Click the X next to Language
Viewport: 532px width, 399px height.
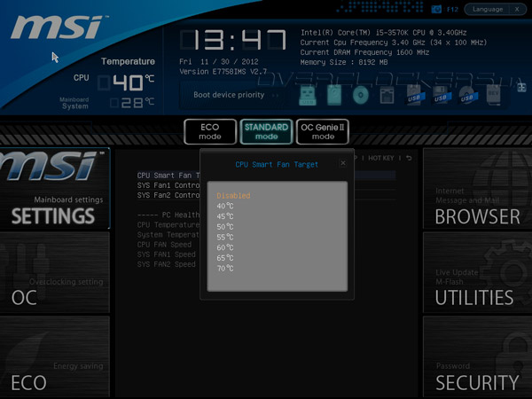517,9
